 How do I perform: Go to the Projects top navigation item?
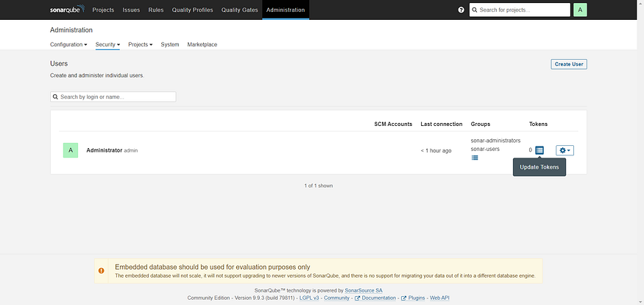pyautogui.click(x=103, y=10)
